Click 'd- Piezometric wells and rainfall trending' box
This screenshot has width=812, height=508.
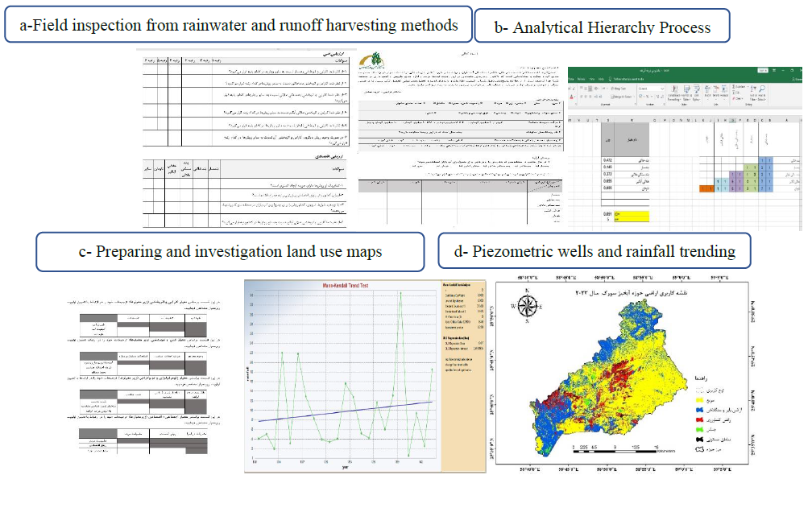tap(594, 251)
